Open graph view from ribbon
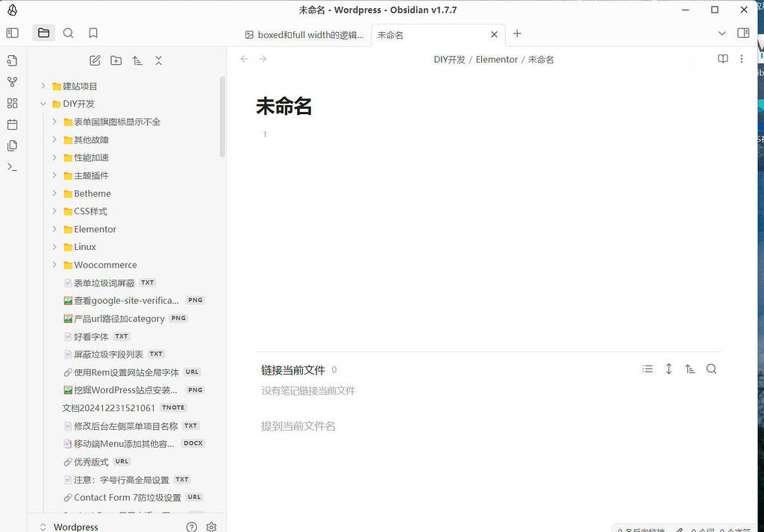The height and width of the screenshot is (532, 764). click(12, 82)
